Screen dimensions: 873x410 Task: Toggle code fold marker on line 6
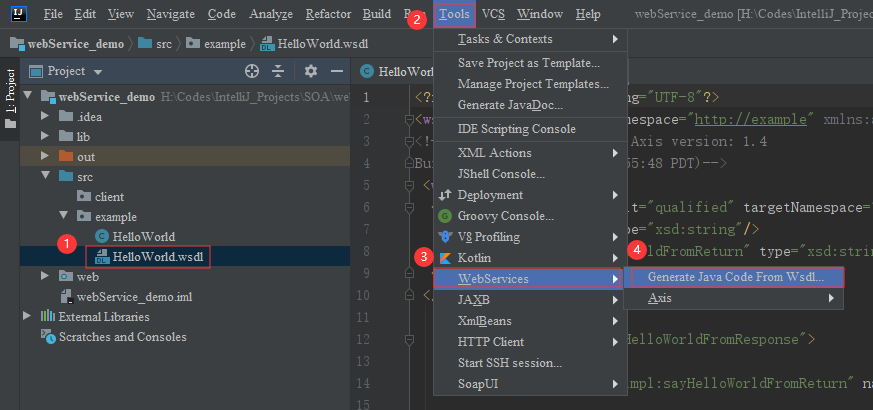pos(410,208)
